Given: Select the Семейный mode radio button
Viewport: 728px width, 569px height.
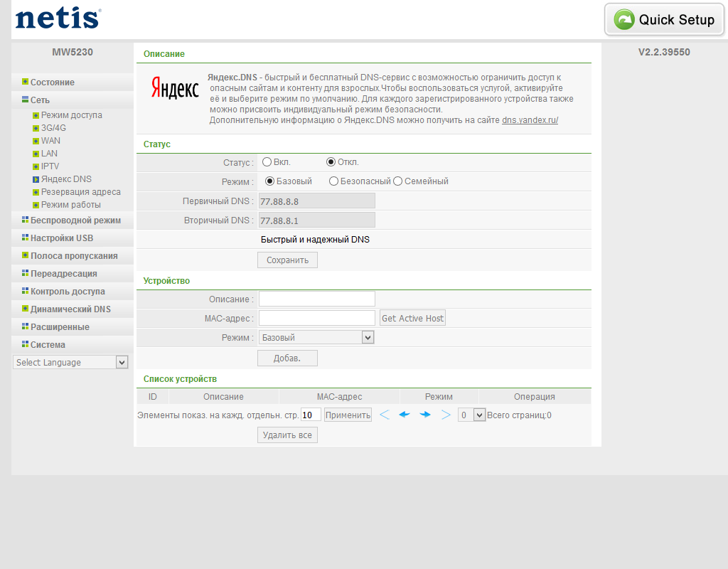Looking at the screenshot, I should (x=397, y=181).
